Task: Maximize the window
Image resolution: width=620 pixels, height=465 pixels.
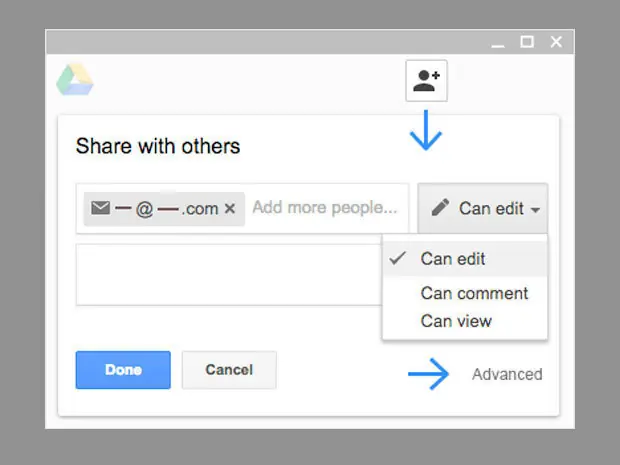Action: [527, 42]
